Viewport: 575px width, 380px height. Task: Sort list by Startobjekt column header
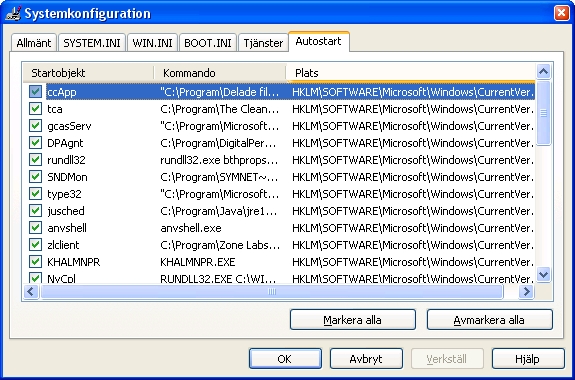[x=88, y=73]
